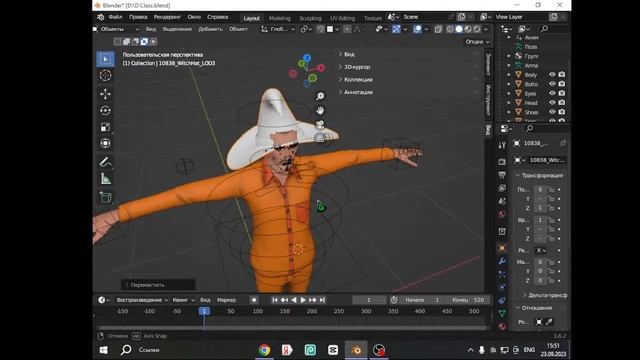Image resolution: width=640 pixels, height=360 pixels.
Task: Toggle X-Ray view
Action: click(438, 29)
